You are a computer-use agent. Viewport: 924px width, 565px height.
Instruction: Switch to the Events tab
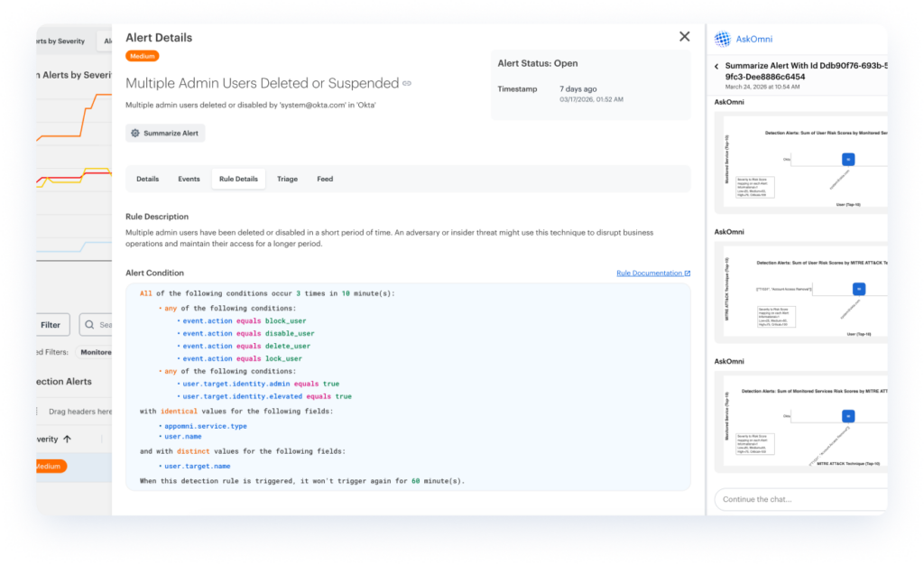[x=189, y=179]
